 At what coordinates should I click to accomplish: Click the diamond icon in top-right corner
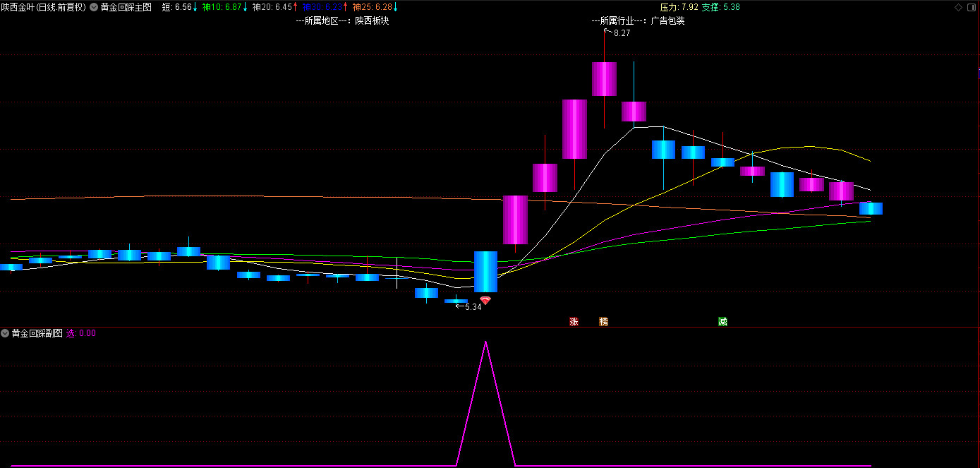point(957,7)
